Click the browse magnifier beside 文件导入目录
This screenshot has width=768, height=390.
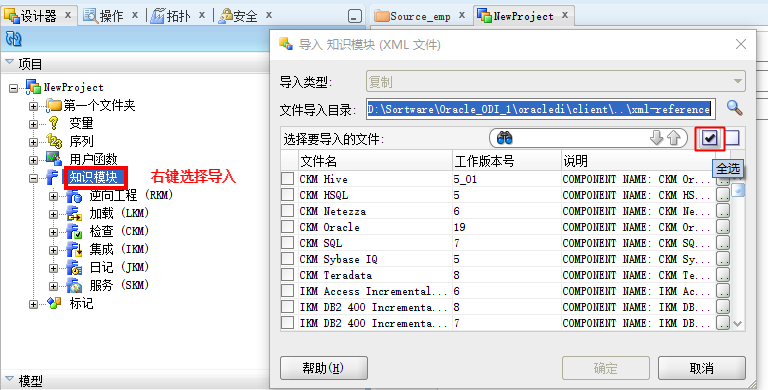[x=734, y=108]
